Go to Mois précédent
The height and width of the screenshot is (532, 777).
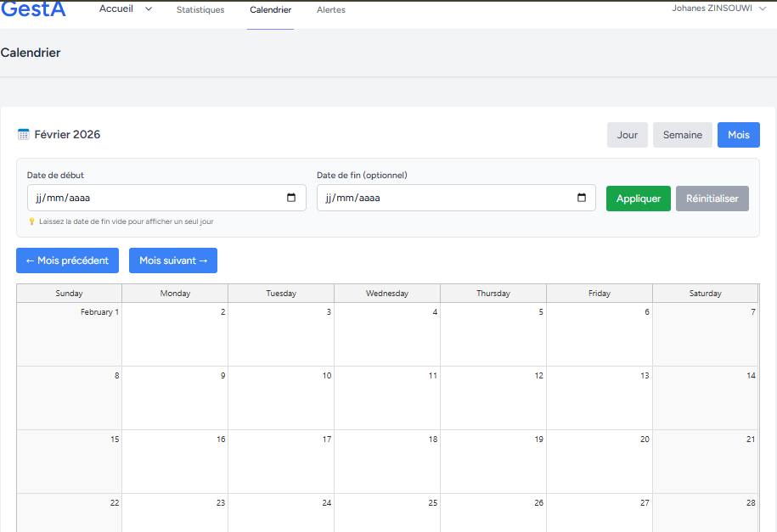coord(67,260)
